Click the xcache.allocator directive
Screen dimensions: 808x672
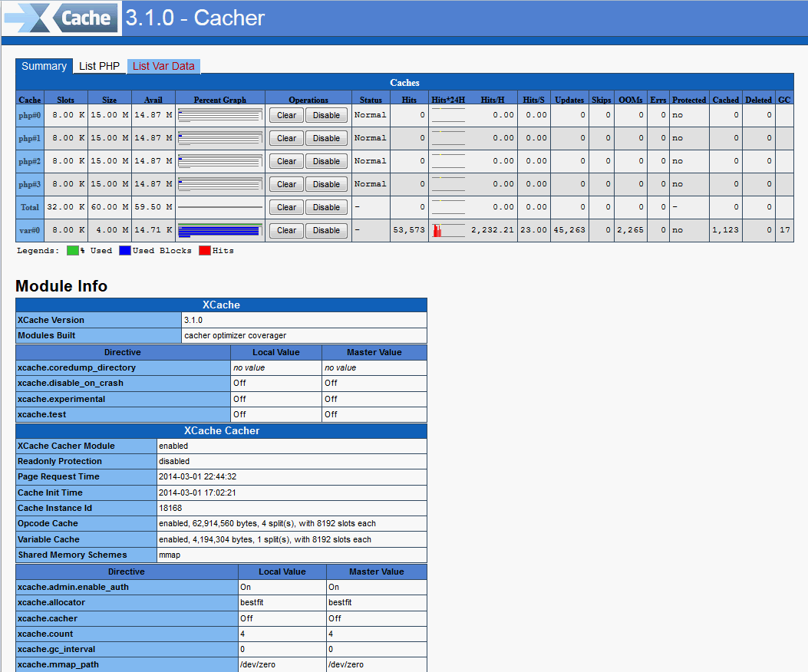[x=51, y=602]
